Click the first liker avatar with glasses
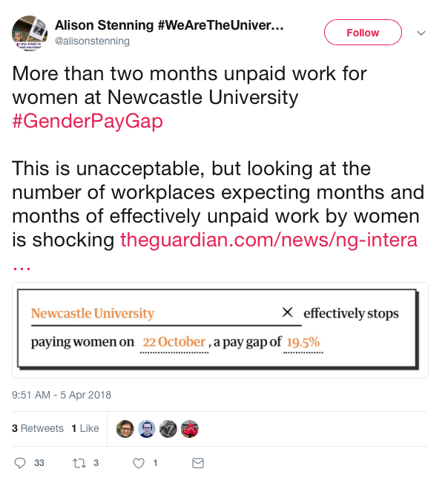 pyautogui.click(x=125, y=429)
